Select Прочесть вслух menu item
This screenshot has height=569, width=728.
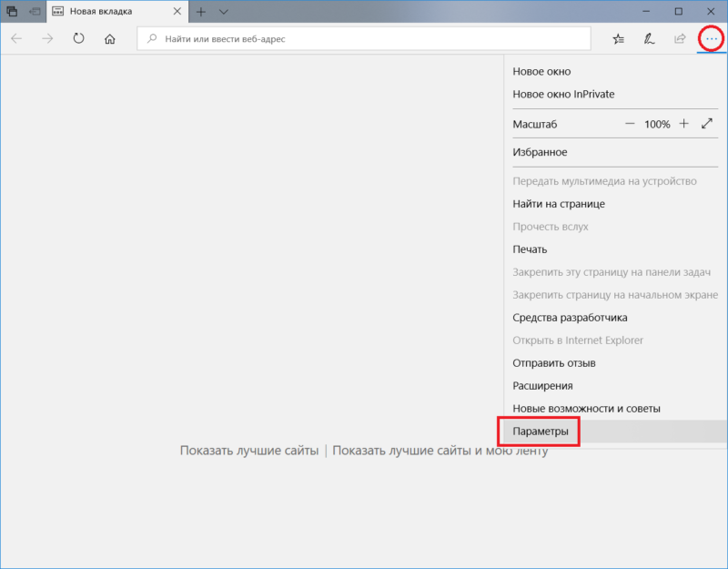(616, 227)
